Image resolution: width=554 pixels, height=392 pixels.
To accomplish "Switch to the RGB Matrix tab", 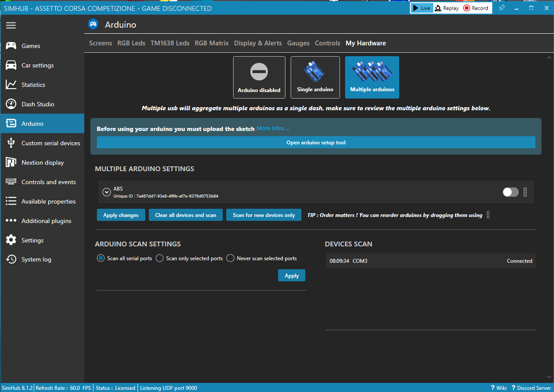I will pyautogui.click(x=211, y=43).
